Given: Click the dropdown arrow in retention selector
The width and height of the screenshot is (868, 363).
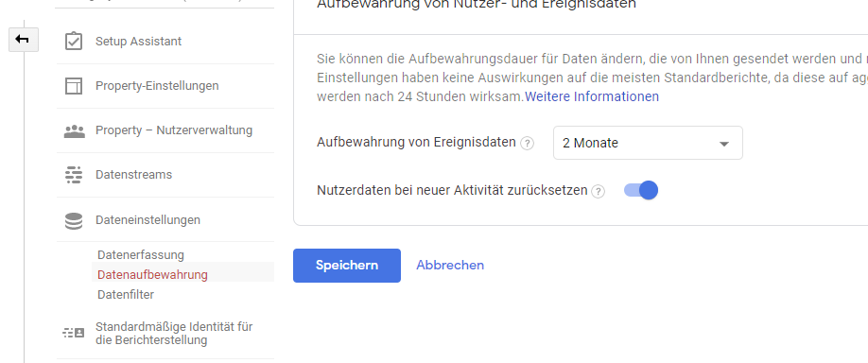Looking at the screenshot, I should (723, 144).
